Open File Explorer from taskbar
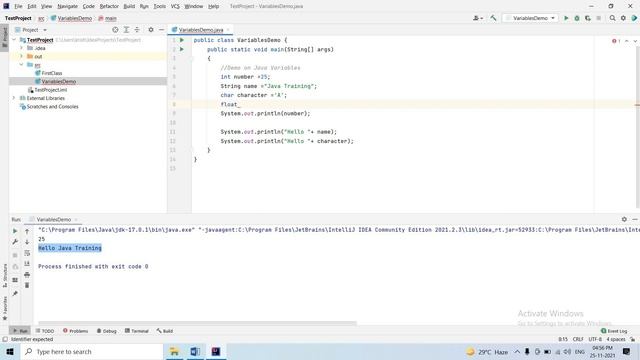This screenshot has width=640, height=360. pos(174,351)
